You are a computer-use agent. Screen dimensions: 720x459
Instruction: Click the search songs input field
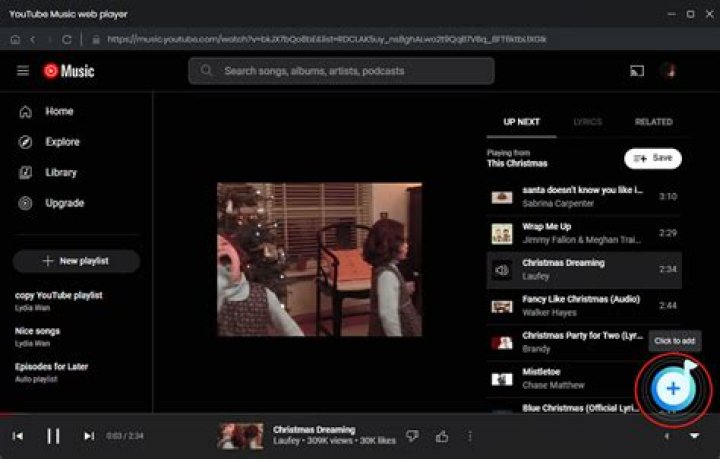tap(341, 71)
